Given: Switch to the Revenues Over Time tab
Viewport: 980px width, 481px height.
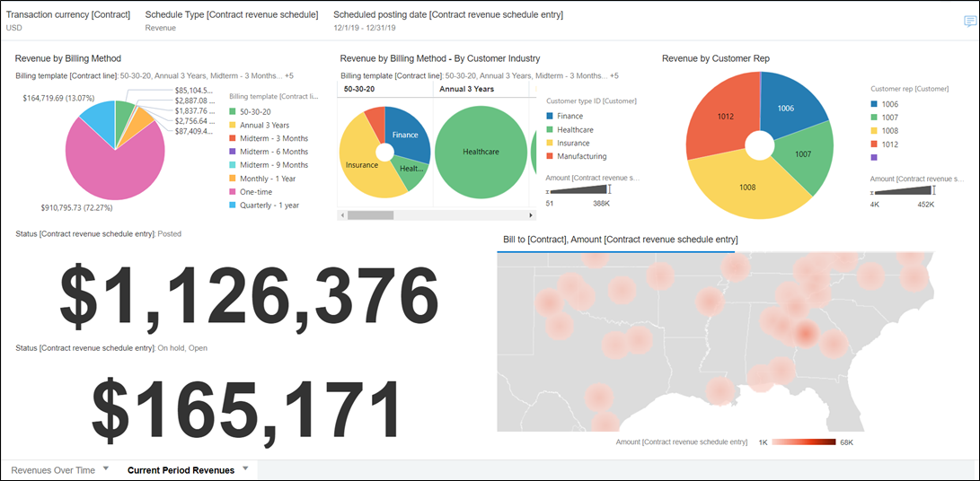Looking at the screenshot, I should tap(53, 470).
